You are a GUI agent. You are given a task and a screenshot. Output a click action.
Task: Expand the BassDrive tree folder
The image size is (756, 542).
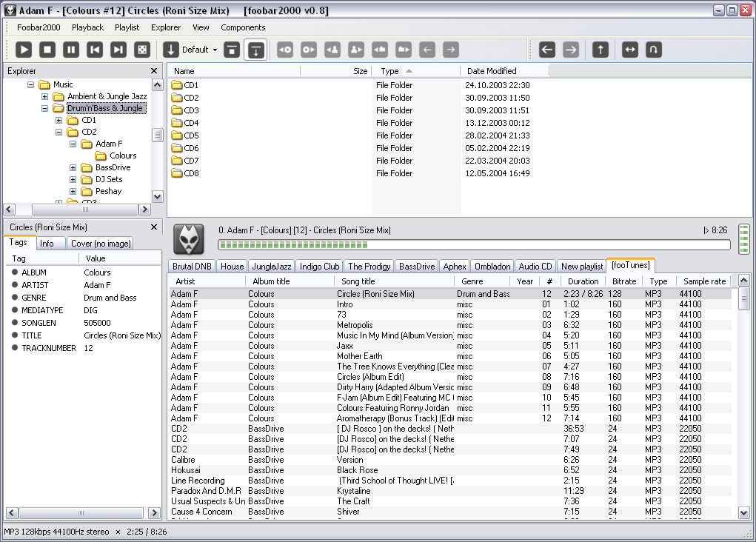73,167
